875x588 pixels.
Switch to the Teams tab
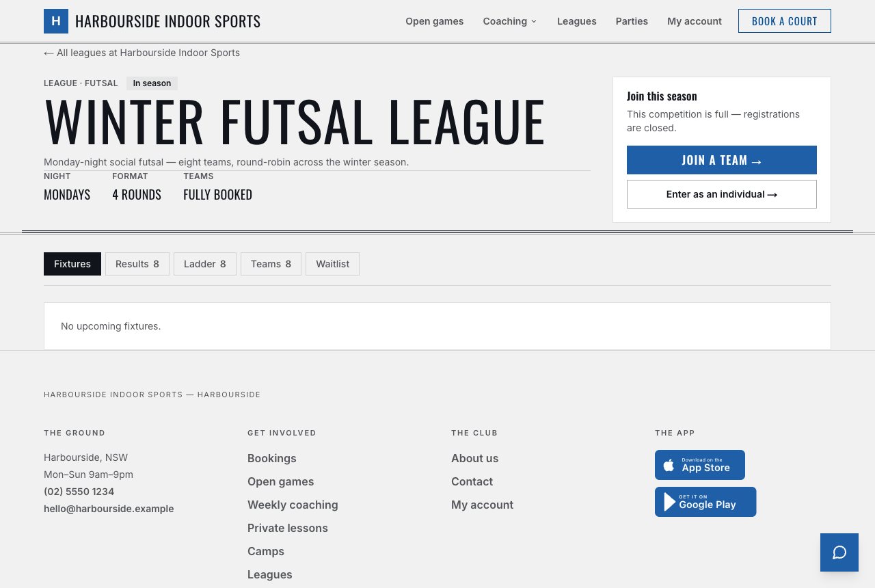(271, 264)
